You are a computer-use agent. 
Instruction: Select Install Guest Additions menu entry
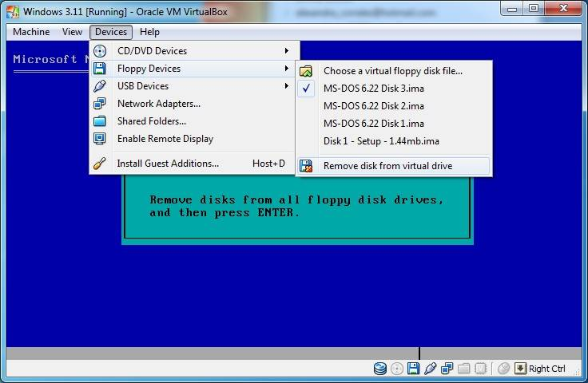[x=168, y=164]
